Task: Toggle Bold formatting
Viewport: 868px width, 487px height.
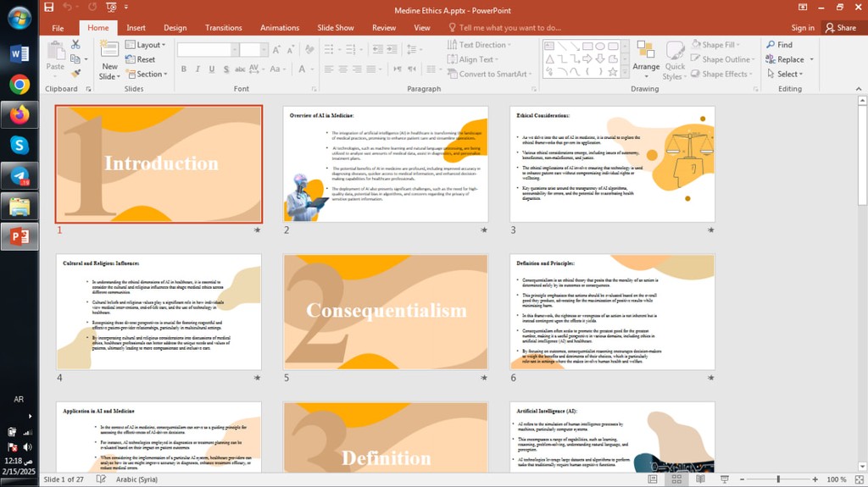Action: tap(183, 69)
